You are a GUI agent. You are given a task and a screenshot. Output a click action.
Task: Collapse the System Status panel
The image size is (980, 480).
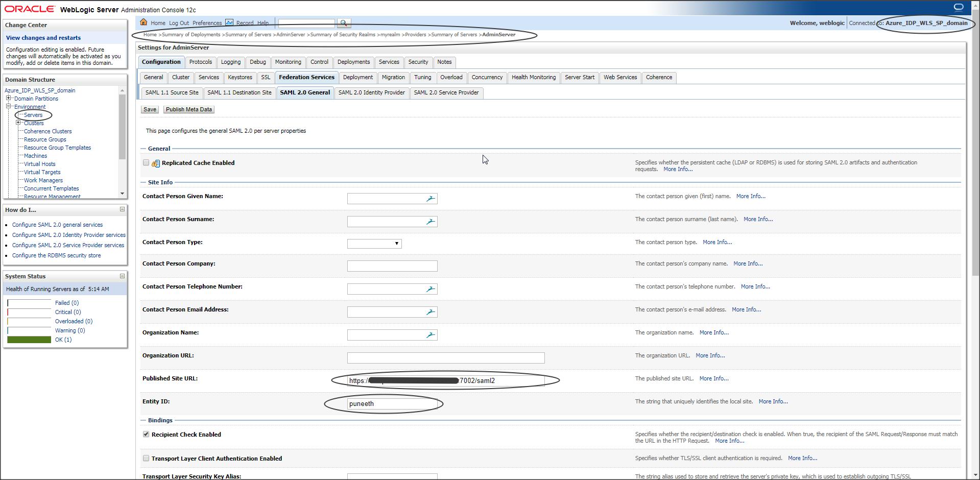122,276
